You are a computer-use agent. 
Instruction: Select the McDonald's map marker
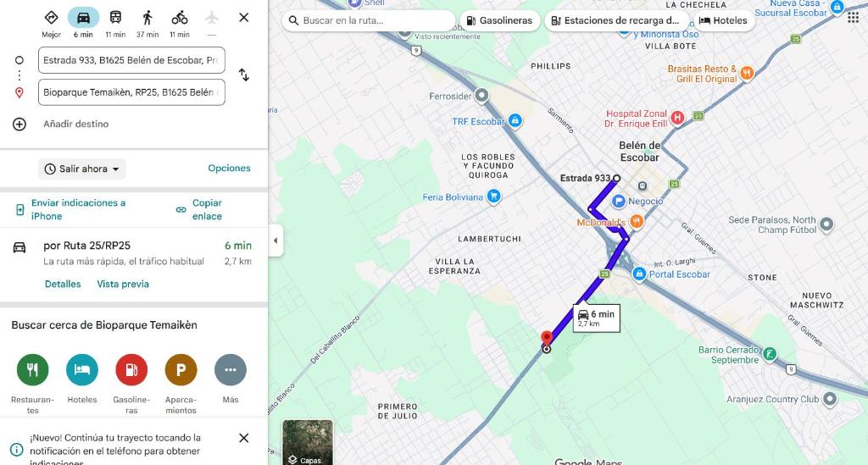click(x=637, y=222)
